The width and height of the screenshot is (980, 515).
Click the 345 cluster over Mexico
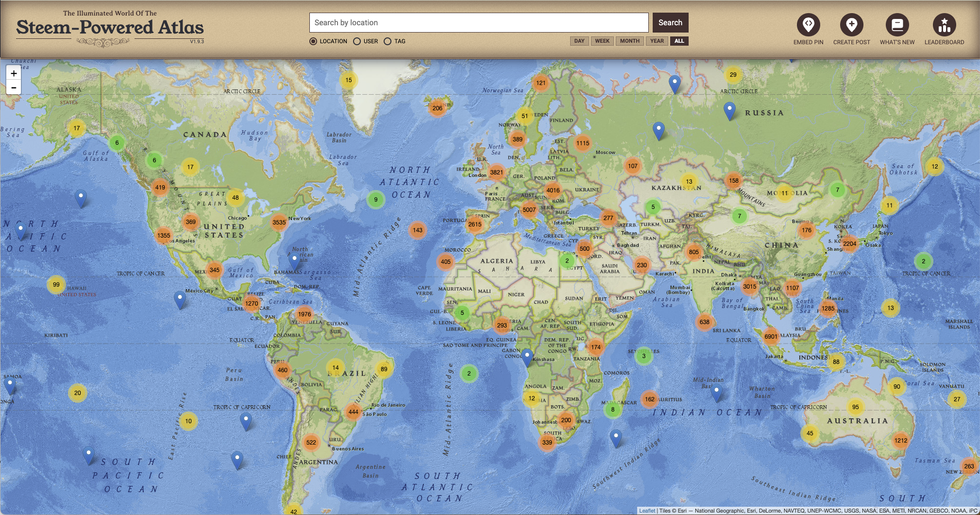tap(215, 270)
